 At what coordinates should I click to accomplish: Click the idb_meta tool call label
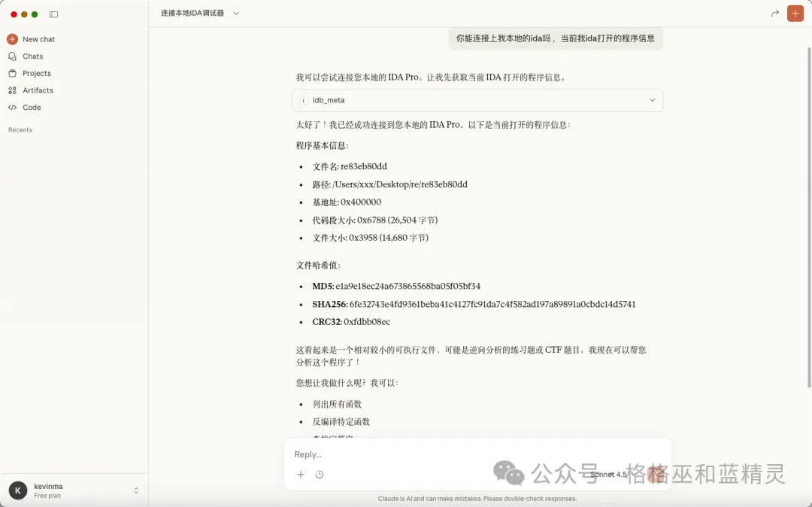coord(329,101)
